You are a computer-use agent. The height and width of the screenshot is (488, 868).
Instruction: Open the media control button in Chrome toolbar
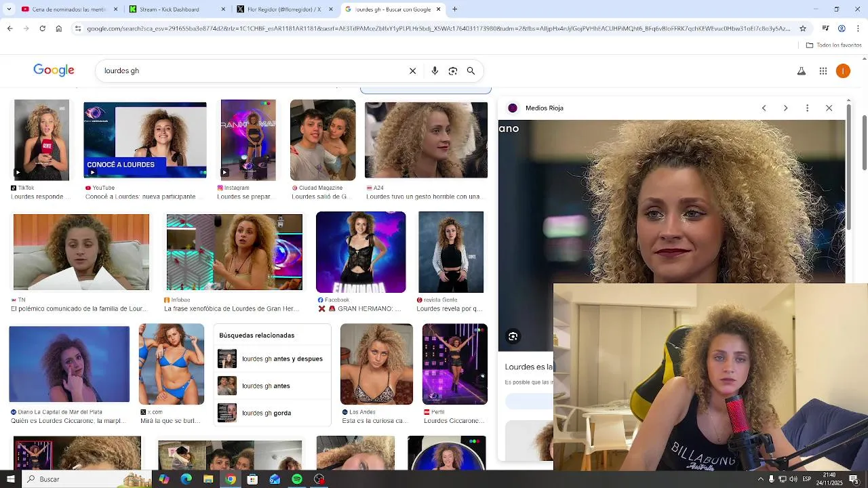(x=825, y=28)
